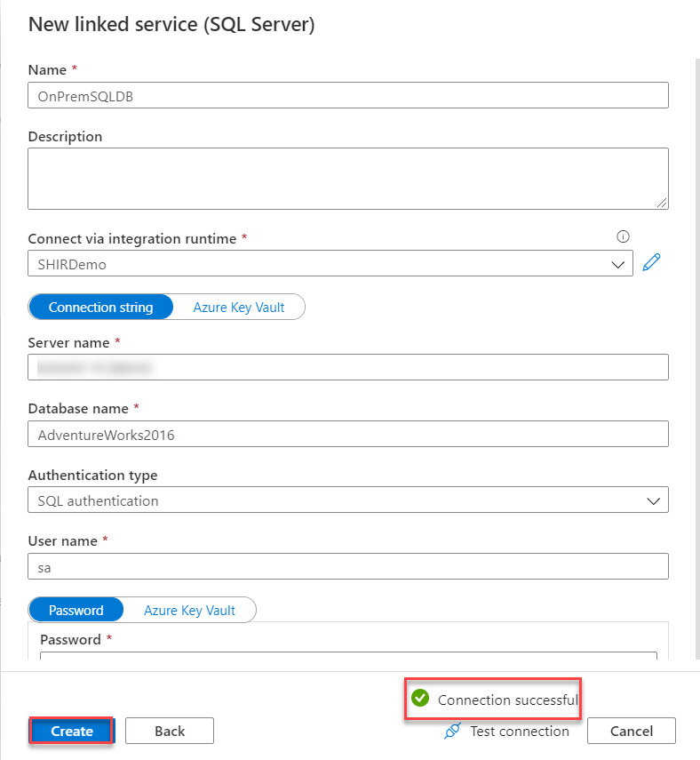Click the Test connection link
Image resolution: width=700 pixels, height=760 pixels.
pos(518,731)
